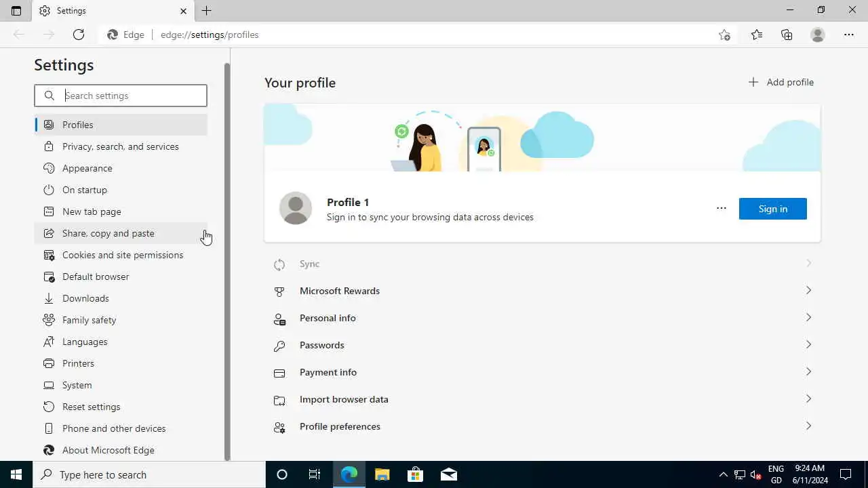The image size is (868, 488).
Task: Expand the Profile preferences chevron
Action: [808, 426]
